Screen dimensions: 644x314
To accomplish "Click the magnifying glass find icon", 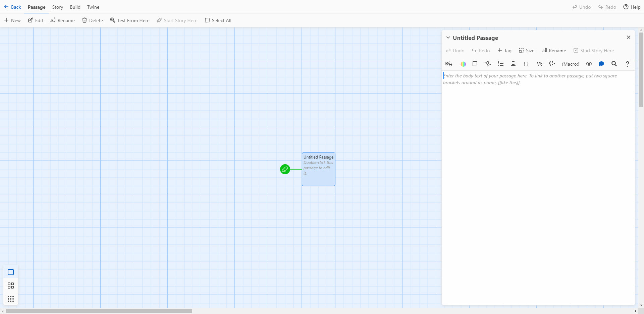I will tap(614, 64).
